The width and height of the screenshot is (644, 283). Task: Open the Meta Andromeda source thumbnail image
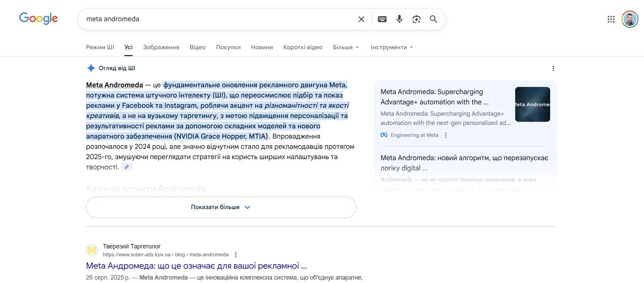pos(532,104)
